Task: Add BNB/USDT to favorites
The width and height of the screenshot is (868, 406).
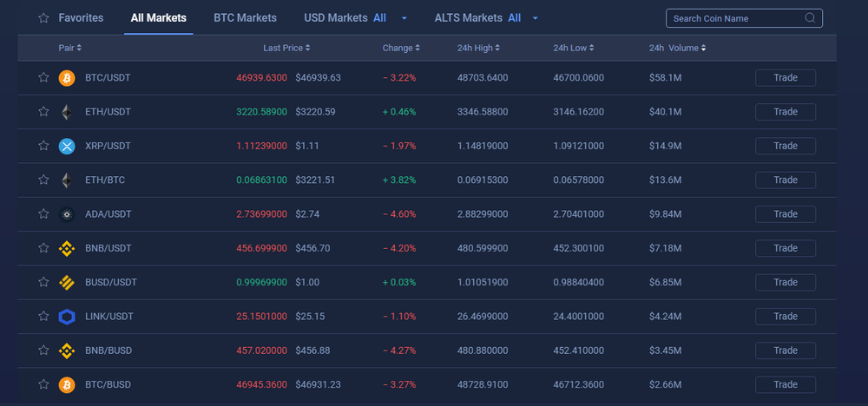Action: point(43,248)
